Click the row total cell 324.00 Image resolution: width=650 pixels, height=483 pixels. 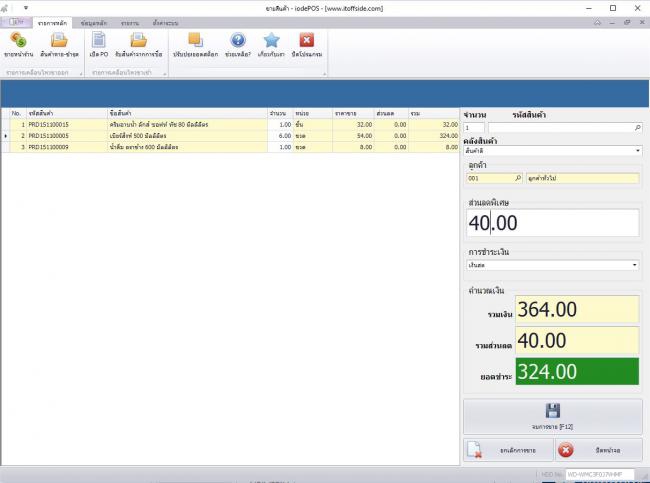[434, 136]
